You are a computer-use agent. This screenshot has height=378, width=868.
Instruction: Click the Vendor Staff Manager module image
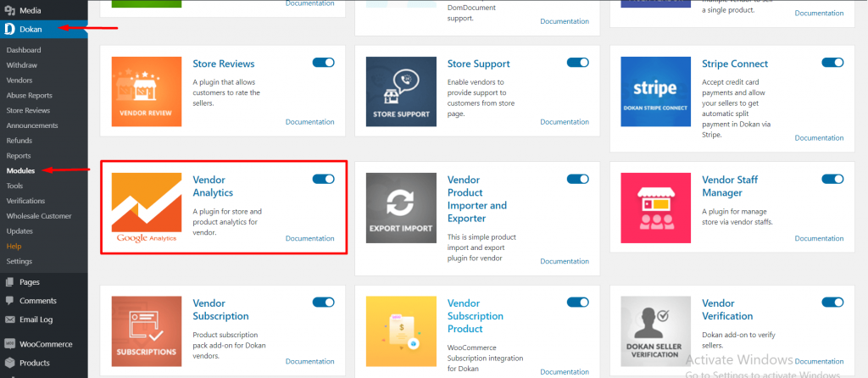click(x=655, y=208)
